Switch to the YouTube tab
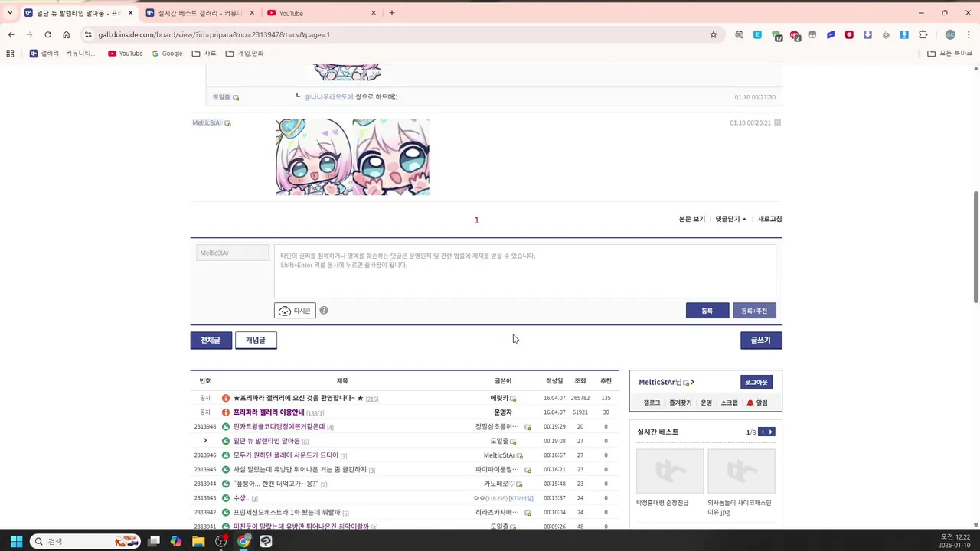This screenshot has width=980, height=551. point(322,13)
